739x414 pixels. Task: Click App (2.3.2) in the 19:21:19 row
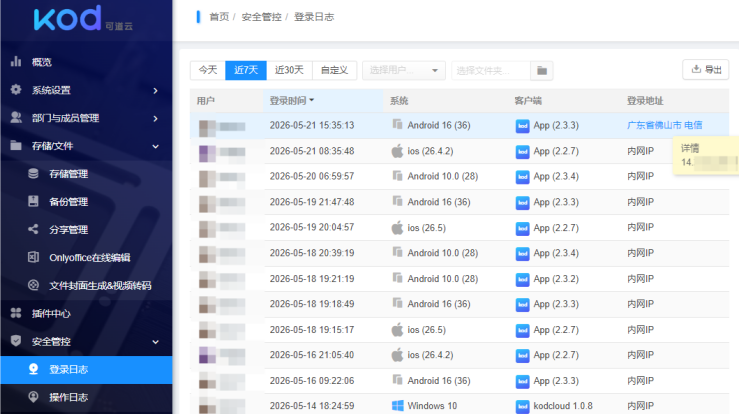[x=556, y=279]
